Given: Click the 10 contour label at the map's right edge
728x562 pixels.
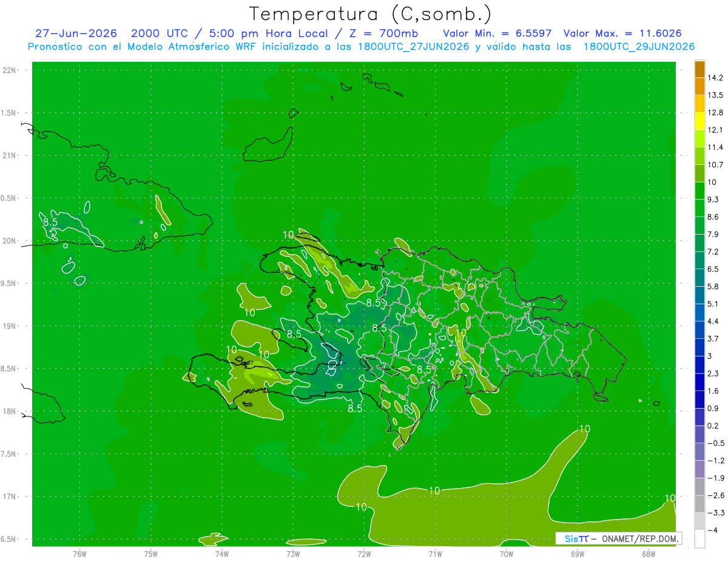Looking at the screenshot, I should [x=670, y=498].
